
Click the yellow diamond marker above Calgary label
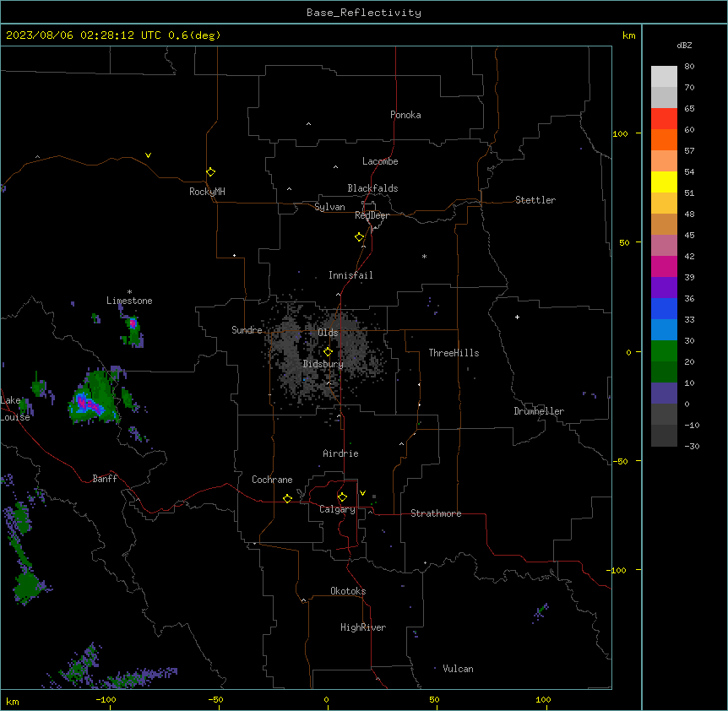[x=342, y=497]
